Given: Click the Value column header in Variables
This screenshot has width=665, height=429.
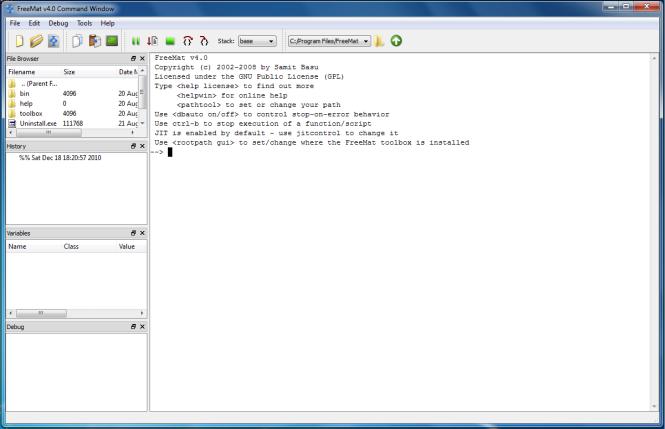Looking at the screenshot, I should [131, 247].
